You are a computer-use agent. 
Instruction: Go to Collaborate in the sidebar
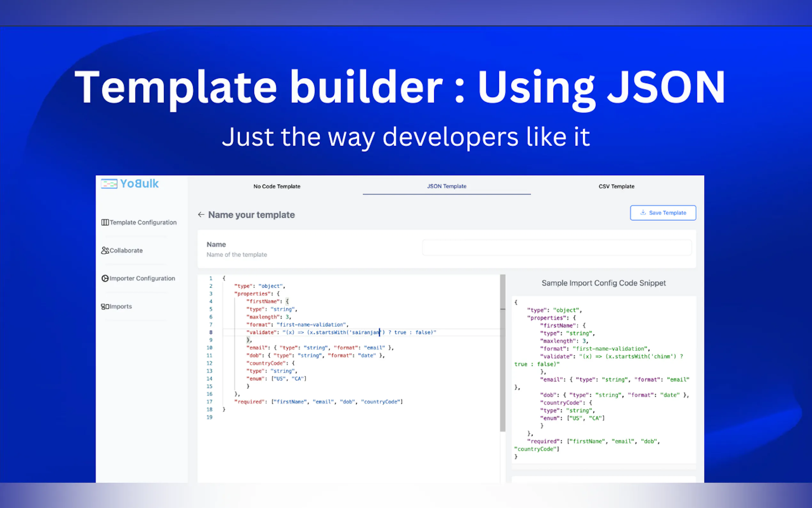(126, 250)
